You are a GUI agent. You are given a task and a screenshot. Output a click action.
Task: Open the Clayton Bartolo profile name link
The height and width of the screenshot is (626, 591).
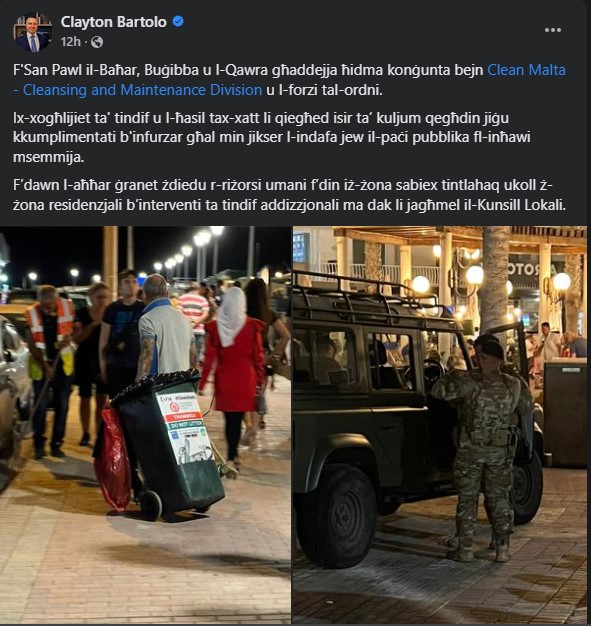click(113, 22)
